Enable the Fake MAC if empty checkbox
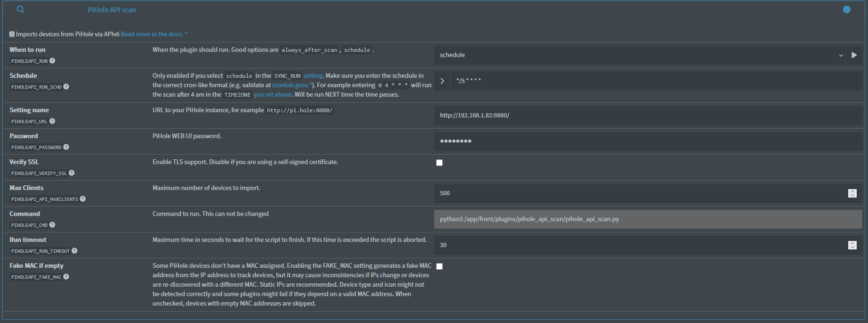The width and height of the screenshot is (868, 323). [439, 266]
